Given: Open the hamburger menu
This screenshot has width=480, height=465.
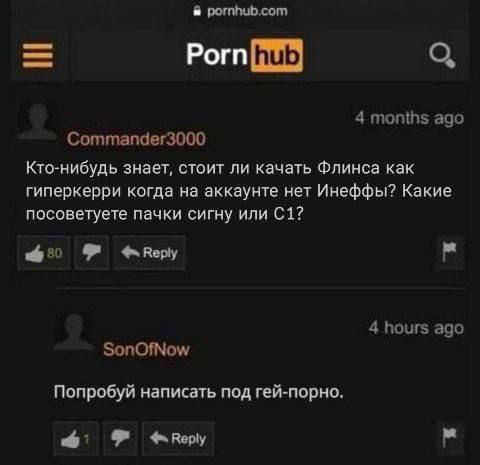Looking at the screenshot, I should (x=38, y=56).
